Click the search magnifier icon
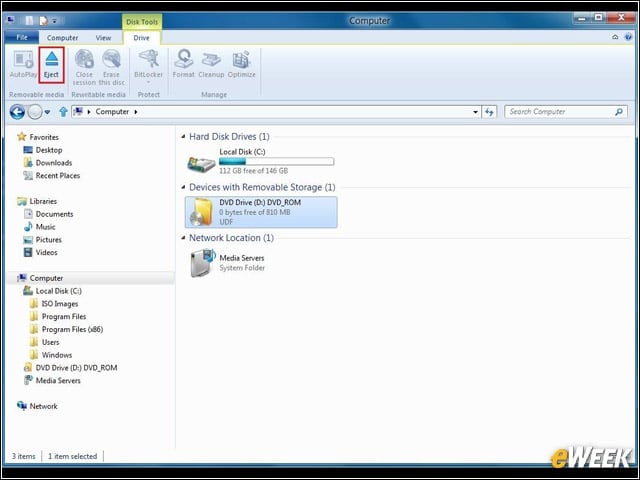The image size is (640, 480). [x=619, y=111]
